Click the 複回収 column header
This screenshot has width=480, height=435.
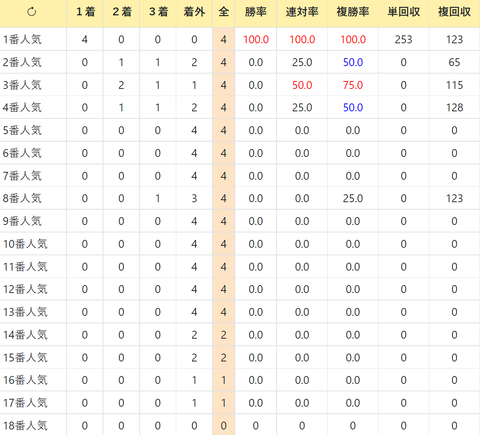tap(454, 12)
